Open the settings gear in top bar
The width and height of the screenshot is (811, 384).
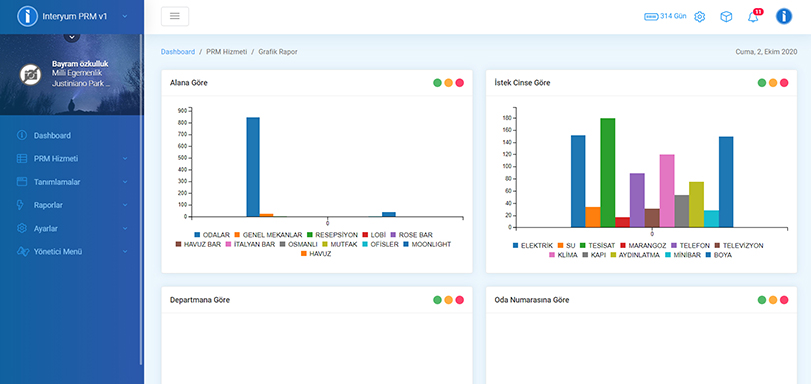point(699,17)
